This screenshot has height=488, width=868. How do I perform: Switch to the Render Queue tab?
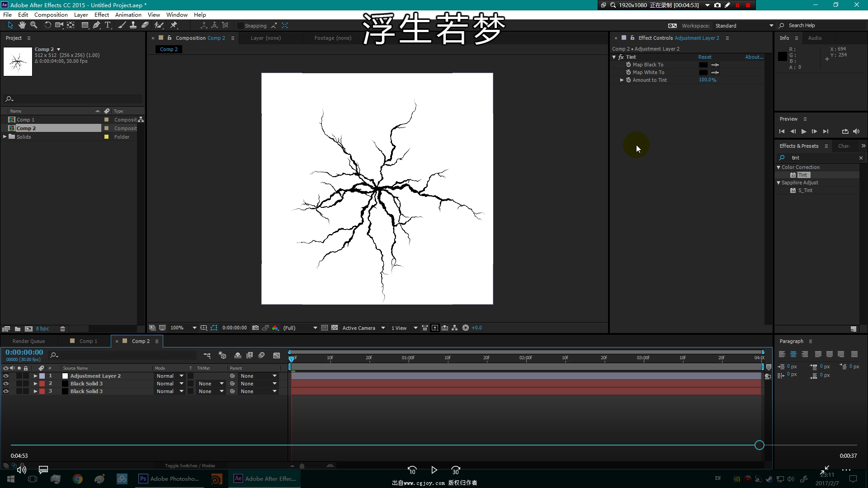[x=28, y=341]
